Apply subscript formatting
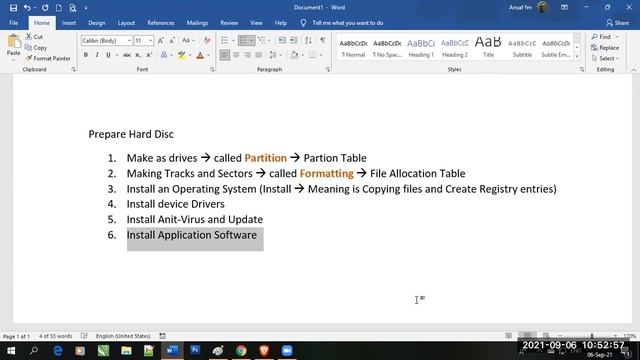Image resolution: width=640 pixels, height=360 pixels. (x=138, y=55)
